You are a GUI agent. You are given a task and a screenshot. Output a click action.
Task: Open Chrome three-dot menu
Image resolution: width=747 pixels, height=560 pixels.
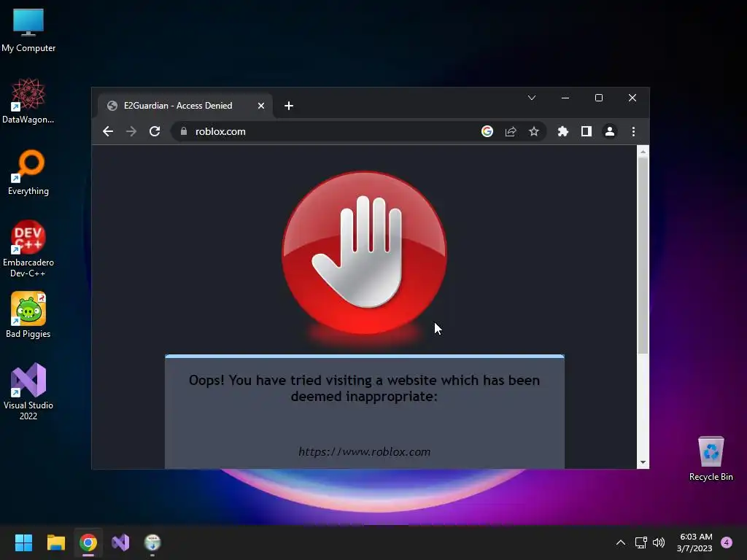[634, 131]
